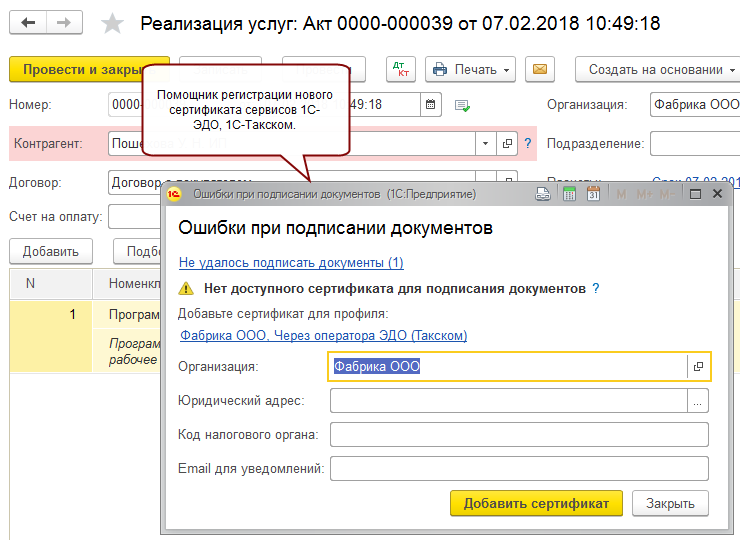Click Счет на оплату input field

[x=135, y=217]
